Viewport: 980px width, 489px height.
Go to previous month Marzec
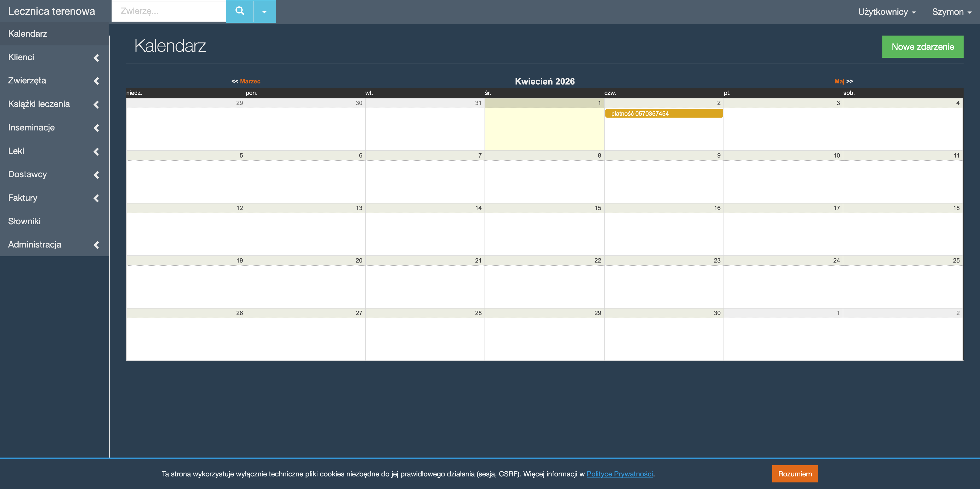[x=250, y=81]
